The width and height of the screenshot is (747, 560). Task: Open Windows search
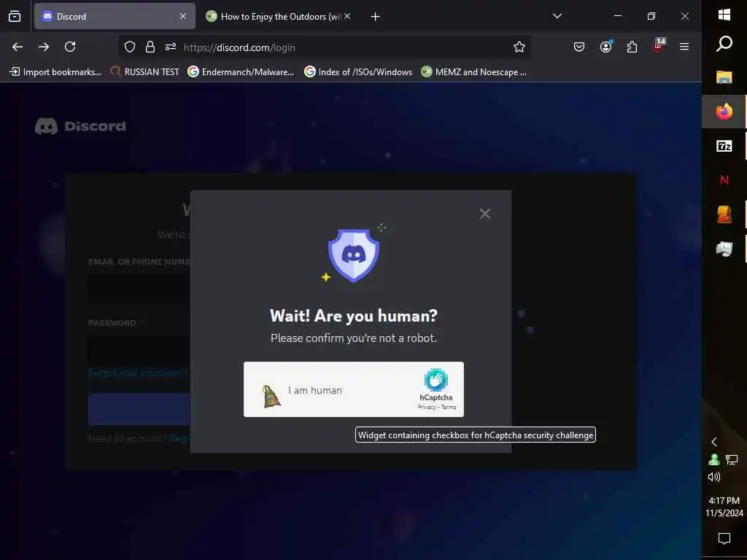[x=724, y=44]
